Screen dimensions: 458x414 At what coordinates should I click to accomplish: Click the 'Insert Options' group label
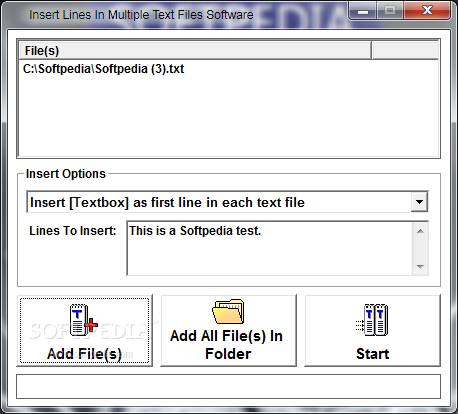[x=66, y=174]
